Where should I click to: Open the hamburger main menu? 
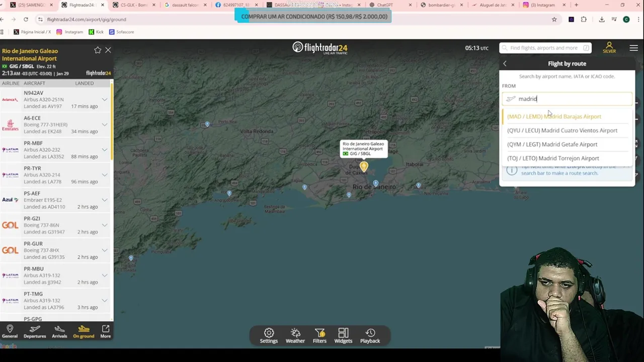click(x=633, y=48)
